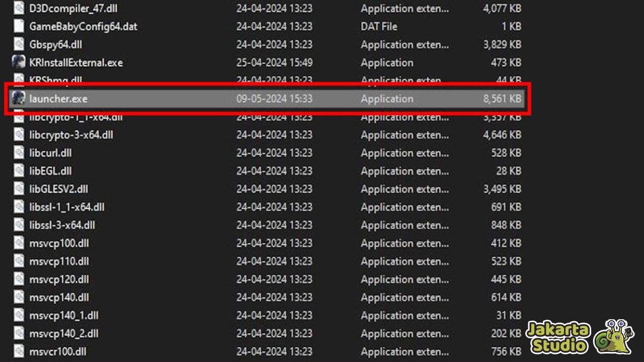Click the 28 KB size value
Image resolution: width=644 pixels, height=362 pixels.
(x=509, y=171)
